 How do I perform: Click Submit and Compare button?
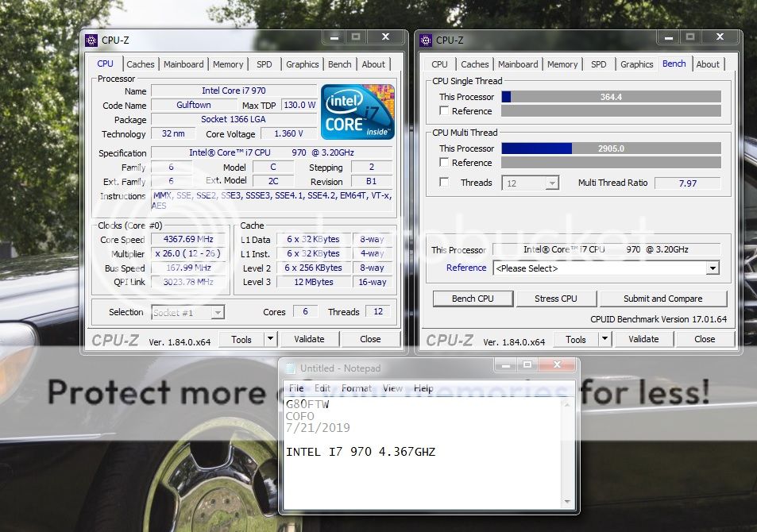click(x=662, y=299)
